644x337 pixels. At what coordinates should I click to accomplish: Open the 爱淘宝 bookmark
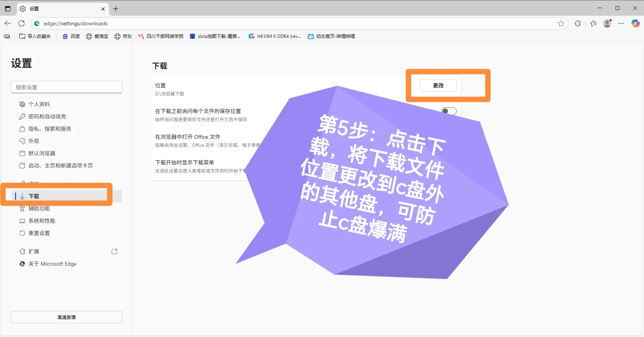tap(97, 36)
